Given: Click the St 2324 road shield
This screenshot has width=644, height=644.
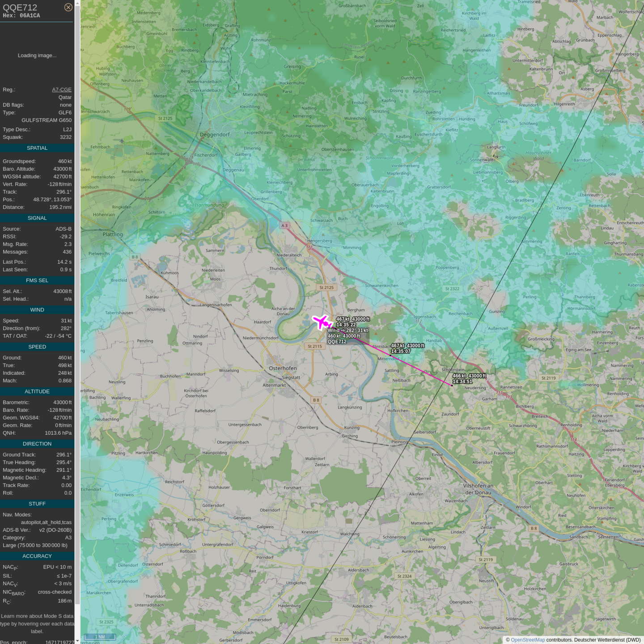Looking at the screenshot, I should [404, 576].
